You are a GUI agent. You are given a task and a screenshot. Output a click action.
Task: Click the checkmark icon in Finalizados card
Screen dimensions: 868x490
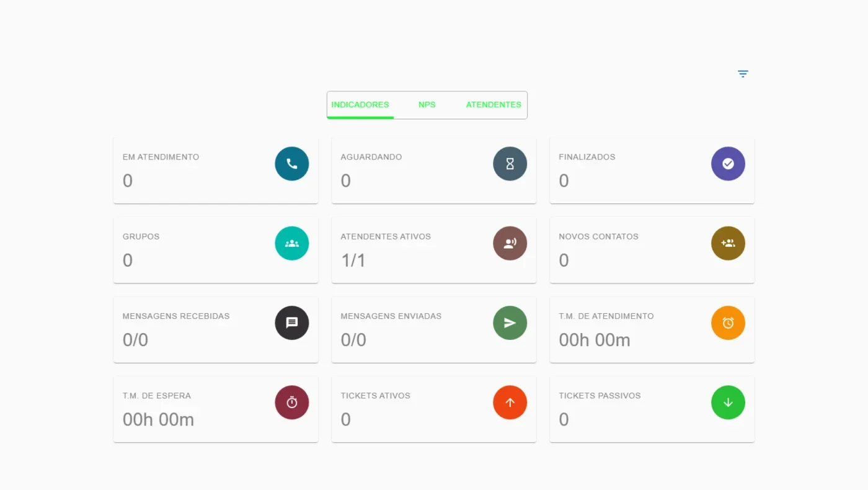tap(728, 164)
